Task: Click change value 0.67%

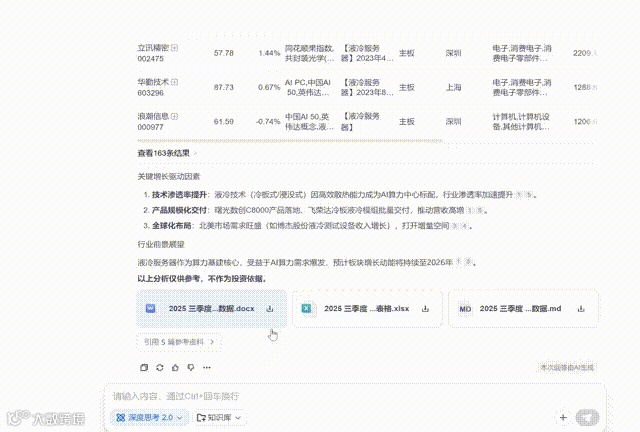Action: pos(269,87)
